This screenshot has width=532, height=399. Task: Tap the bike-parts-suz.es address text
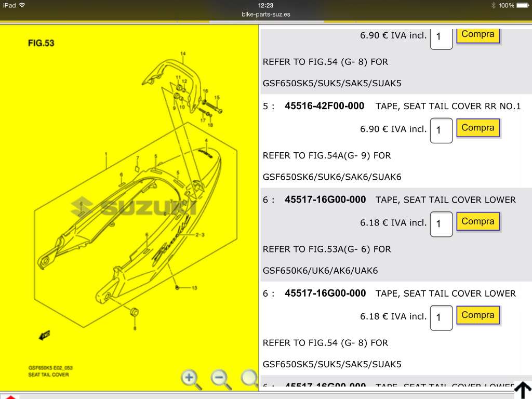[266, 14]
